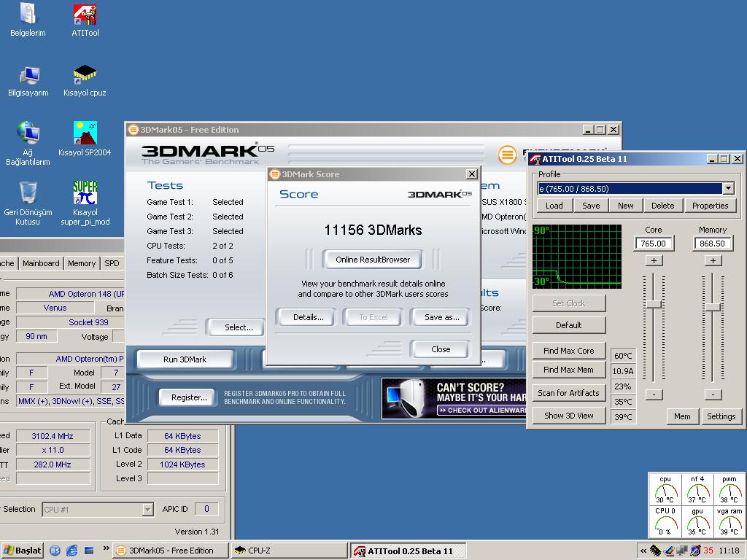Click the first tray icon after the chevron
747x560 pixels.
point(656,551)
